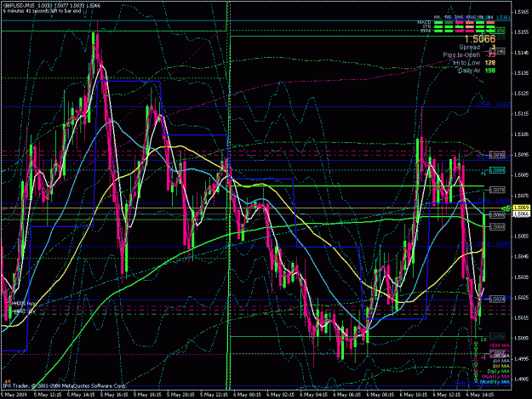Click the 5 May 16:15 time axis label
The height and width of the screenshot is (399, 532).
[114, 395]
